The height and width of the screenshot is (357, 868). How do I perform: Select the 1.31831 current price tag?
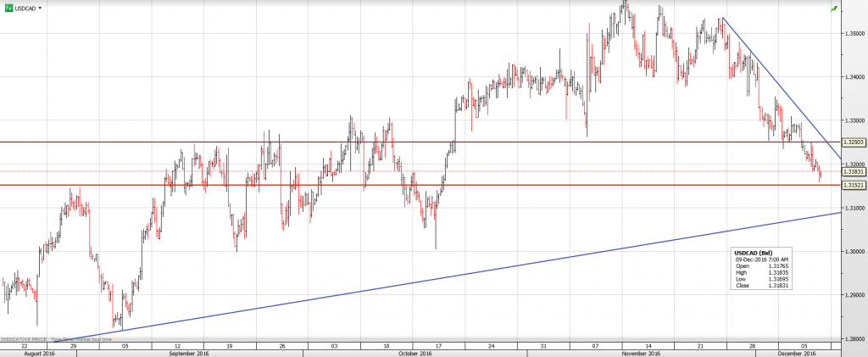(853, 171)
